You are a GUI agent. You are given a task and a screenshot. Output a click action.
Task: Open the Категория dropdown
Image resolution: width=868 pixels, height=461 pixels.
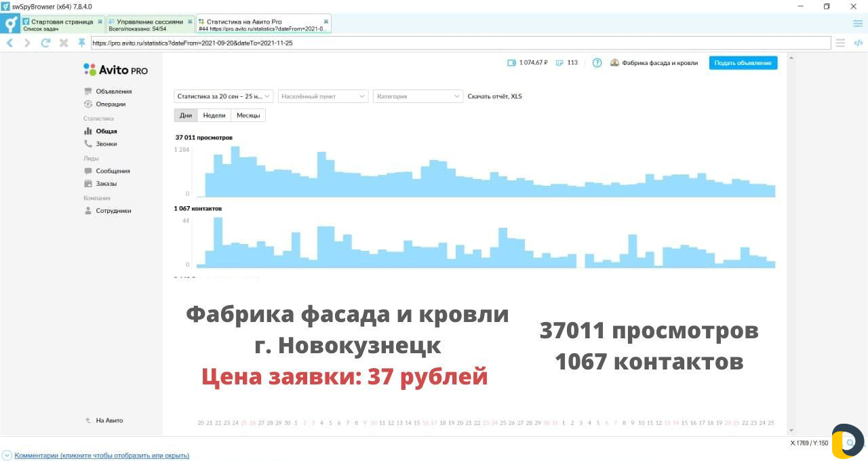pos(418,96)
